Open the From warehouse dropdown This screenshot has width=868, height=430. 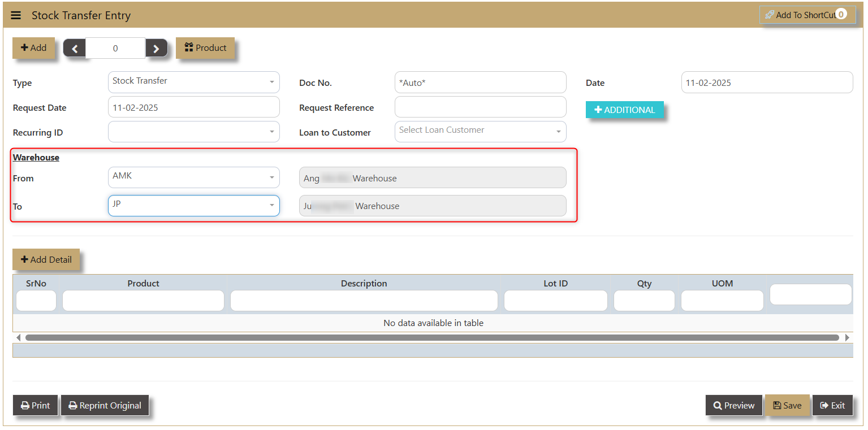tap(193, 177)
